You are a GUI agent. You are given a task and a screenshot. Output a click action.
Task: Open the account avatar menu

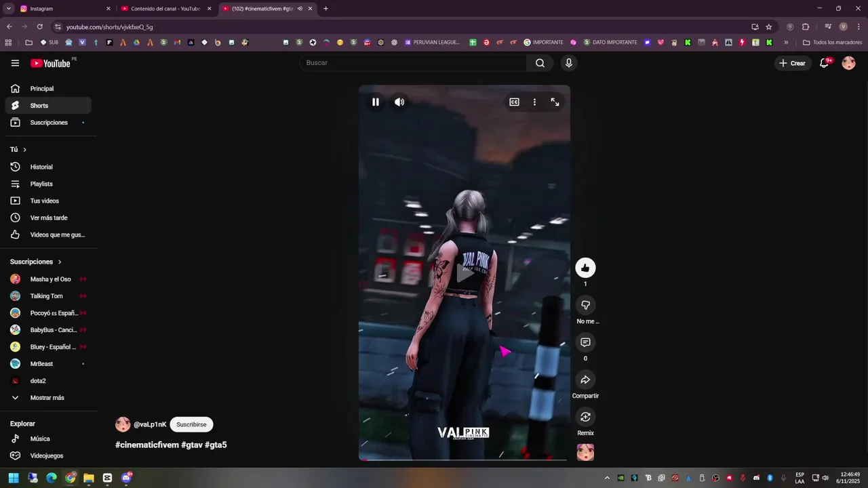pyautogui.click(x=848, y=63)
